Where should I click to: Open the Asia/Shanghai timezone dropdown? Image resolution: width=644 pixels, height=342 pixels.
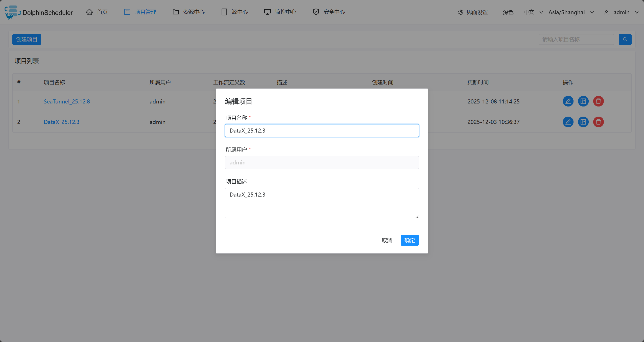point(571,12)
